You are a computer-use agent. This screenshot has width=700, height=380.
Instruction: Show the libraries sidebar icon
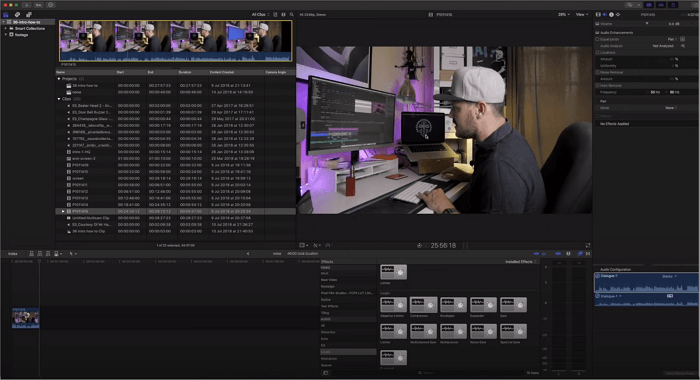pos(6,15)
